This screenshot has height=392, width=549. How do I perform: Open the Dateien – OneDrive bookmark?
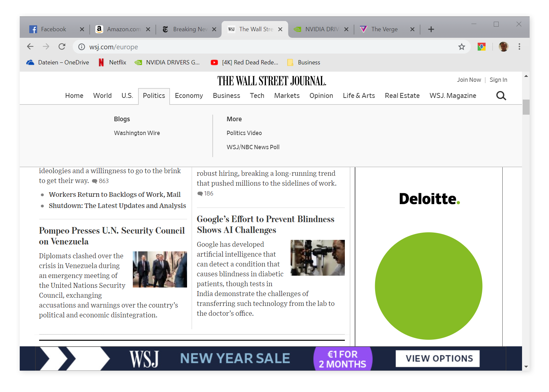pos(58,62)
